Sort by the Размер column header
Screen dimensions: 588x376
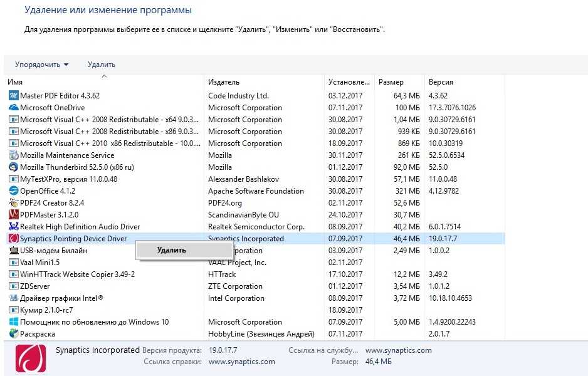point(391,82)
